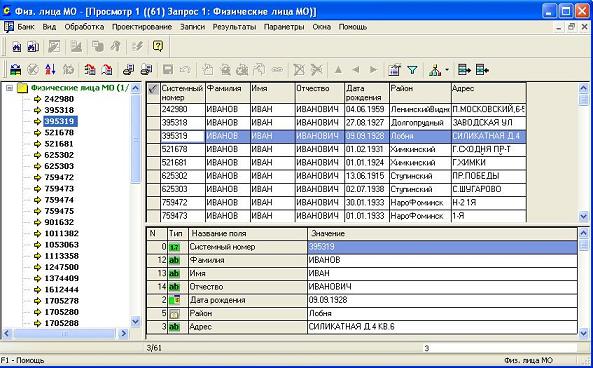Tick the row selector for record 242980
This screenshot has height=368, width=593.
(x=153, y=110)
